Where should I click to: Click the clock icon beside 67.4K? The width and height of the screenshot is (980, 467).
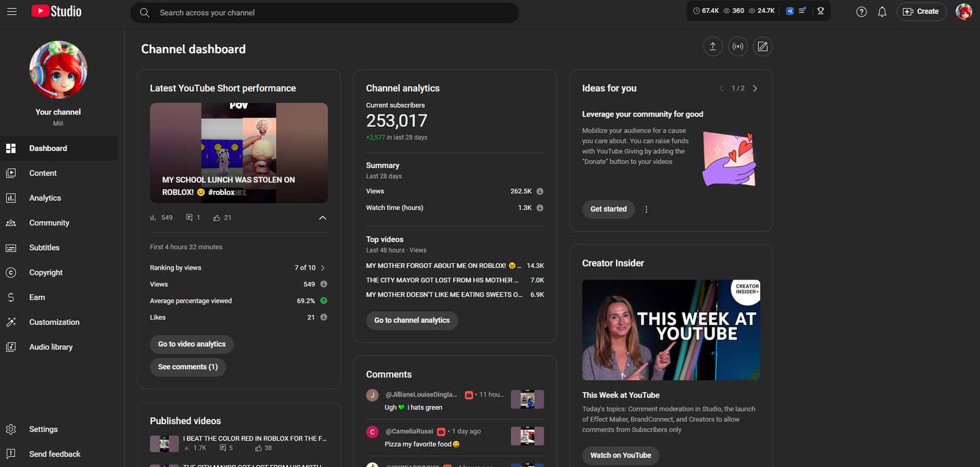coord(696,11)
